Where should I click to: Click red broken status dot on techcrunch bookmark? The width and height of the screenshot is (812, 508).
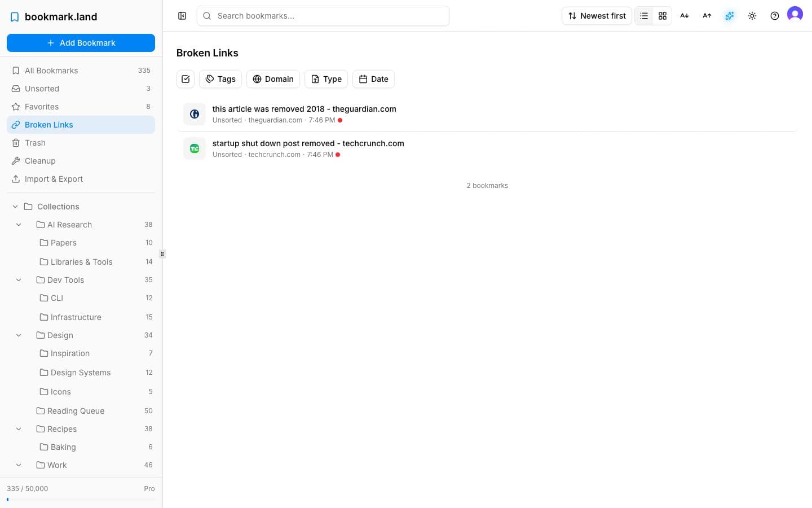[x=338, y=155]
